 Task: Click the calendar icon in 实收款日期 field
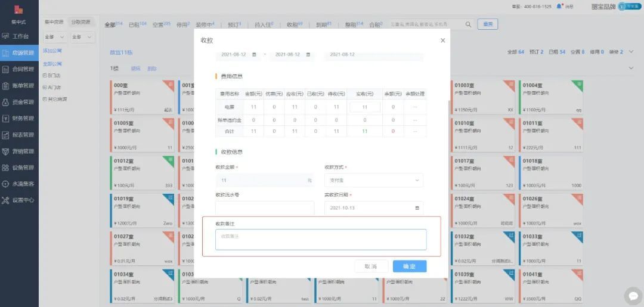(x=417, y=208)
